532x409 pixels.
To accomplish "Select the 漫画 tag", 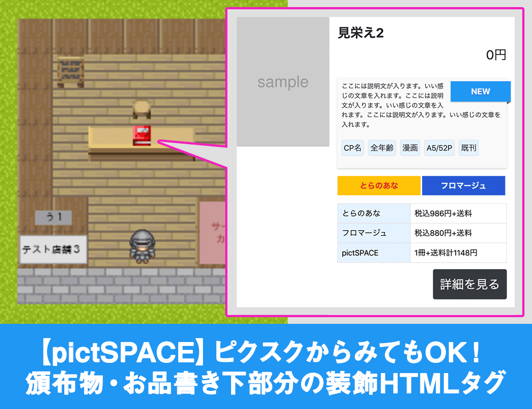I will [x=410, y=148].
